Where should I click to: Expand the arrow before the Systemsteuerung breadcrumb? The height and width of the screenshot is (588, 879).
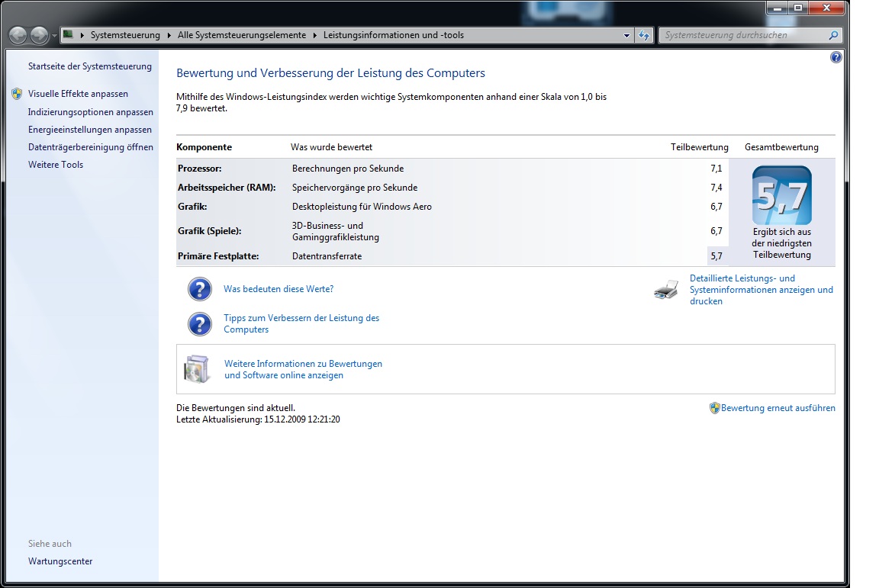click(82, 35)
